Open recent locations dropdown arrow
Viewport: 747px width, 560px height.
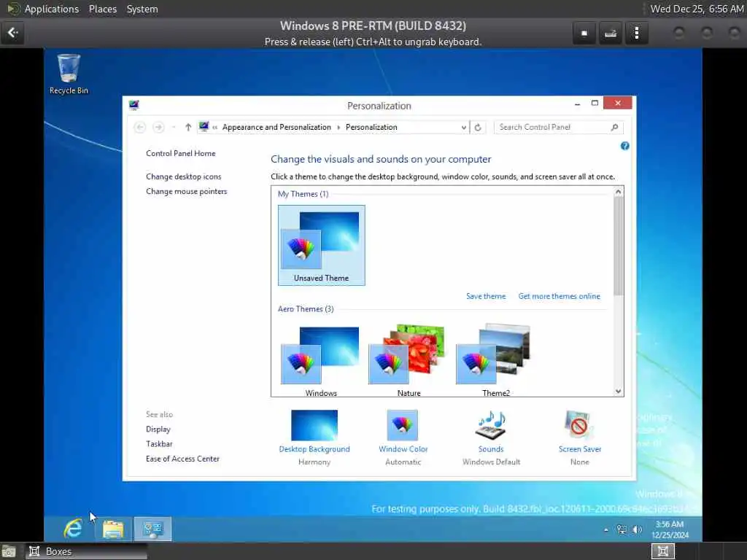(174, 127)
